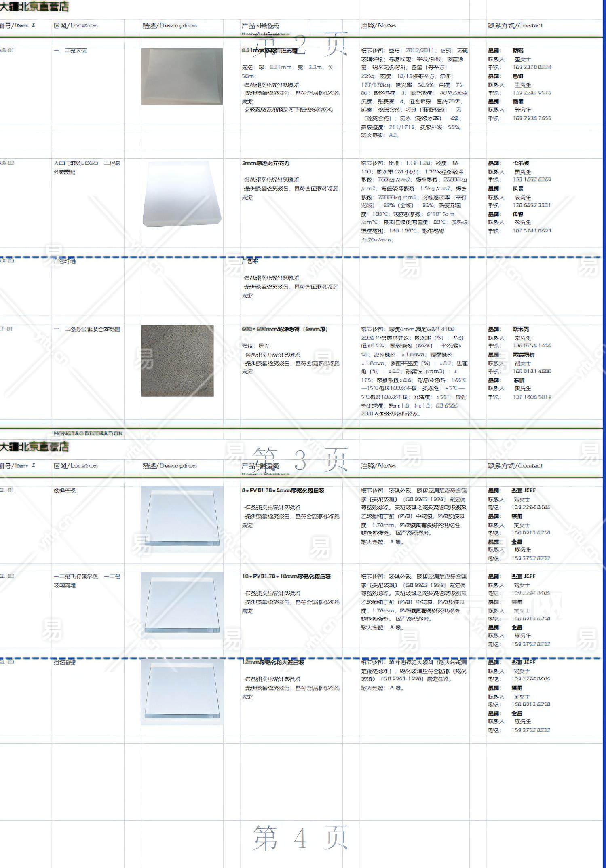Image resolution: width=606 pixels, height=868 pixels.
Task: Select the topmost clear glass sample image
Action: [x=182, y=519]
